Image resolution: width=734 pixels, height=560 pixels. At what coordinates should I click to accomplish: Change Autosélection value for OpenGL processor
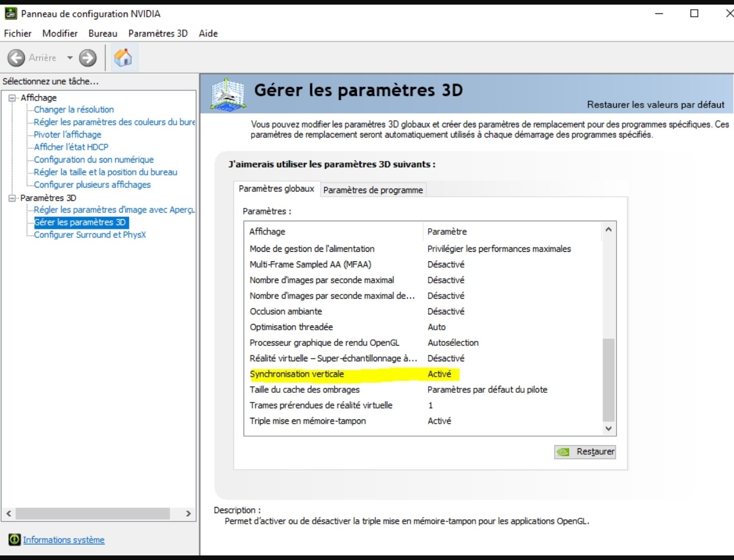[x=453, y=343]
